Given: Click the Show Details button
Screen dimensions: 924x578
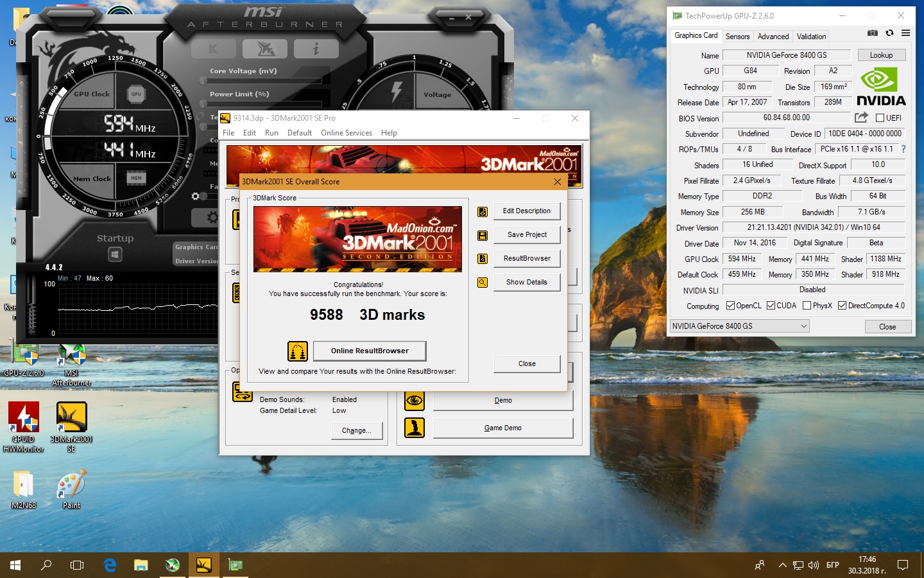Looking at the screenshot, I should (x=527, y=283).
